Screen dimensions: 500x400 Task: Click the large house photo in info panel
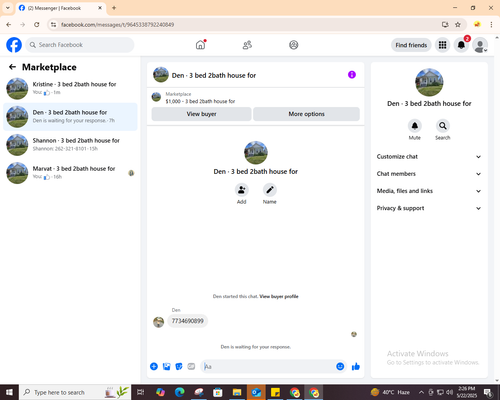click(429, 82)
